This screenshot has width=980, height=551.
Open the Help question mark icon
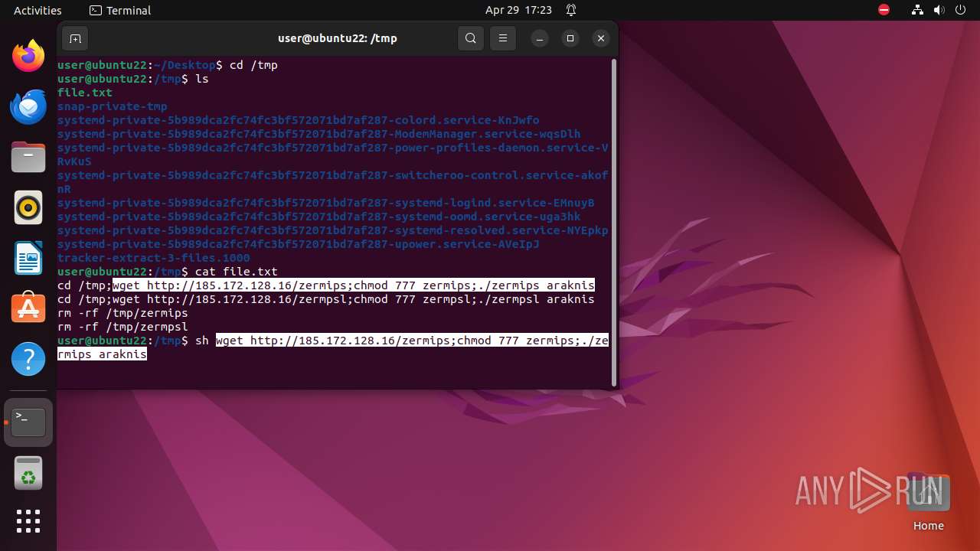[28, 358]
